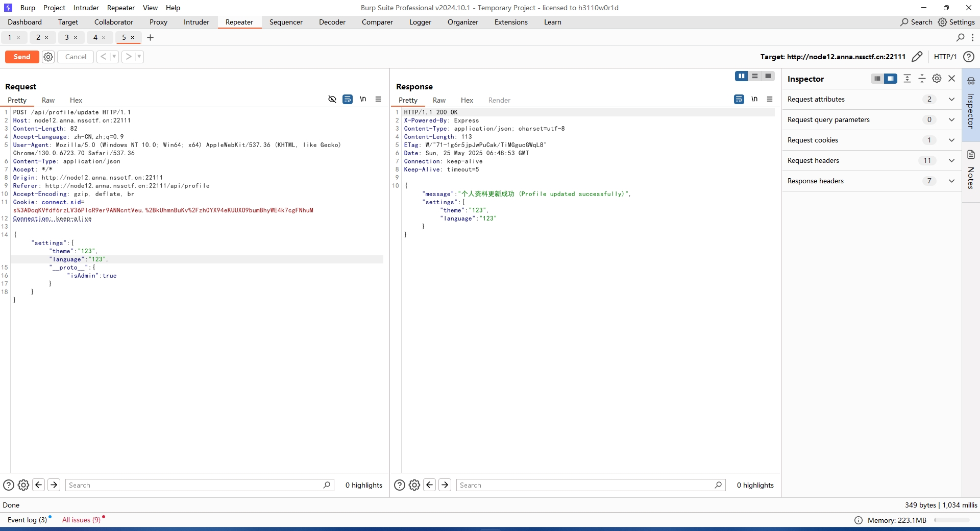Open Inspector settings gear
The width and height of the screenshot is (980, 531).
(937, 79)
